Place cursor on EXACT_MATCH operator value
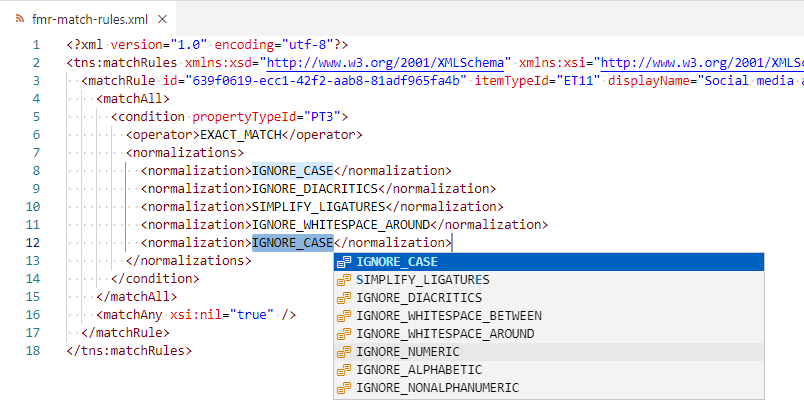The width and height of the screenshot is (804, 419). click(x=240, y=135)
